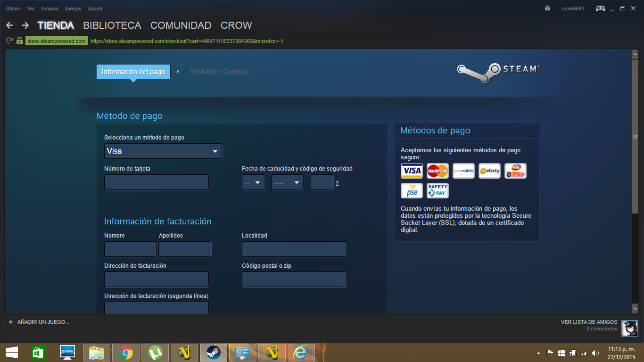Open Lenovo app in taskbar

[x=68, y=352]
